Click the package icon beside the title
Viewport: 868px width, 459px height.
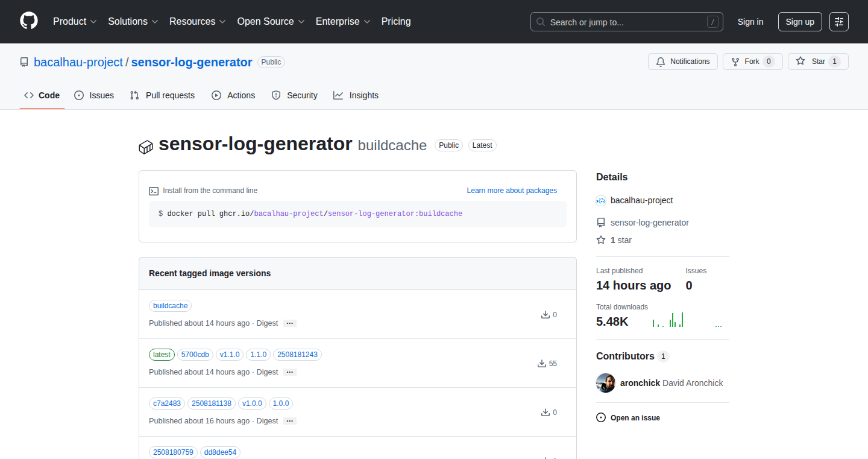pos(146,147)
